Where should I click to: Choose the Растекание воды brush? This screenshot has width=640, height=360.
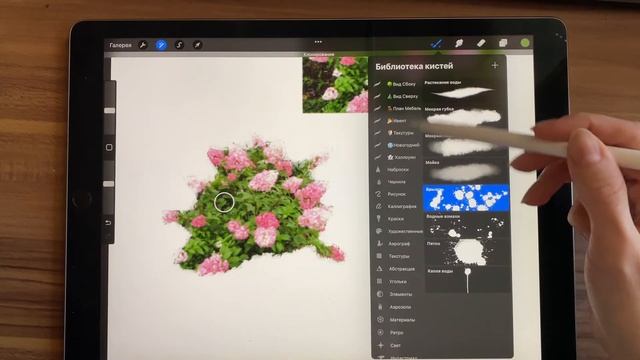pos(464,91)
